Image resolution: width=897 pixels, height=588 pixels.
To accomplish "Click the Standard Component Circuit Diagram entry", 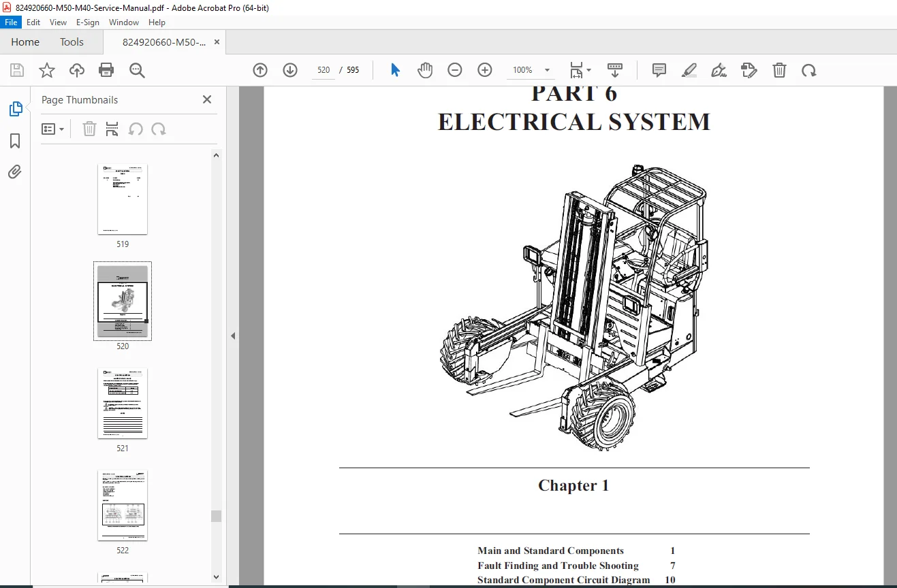I will point(564,580).
